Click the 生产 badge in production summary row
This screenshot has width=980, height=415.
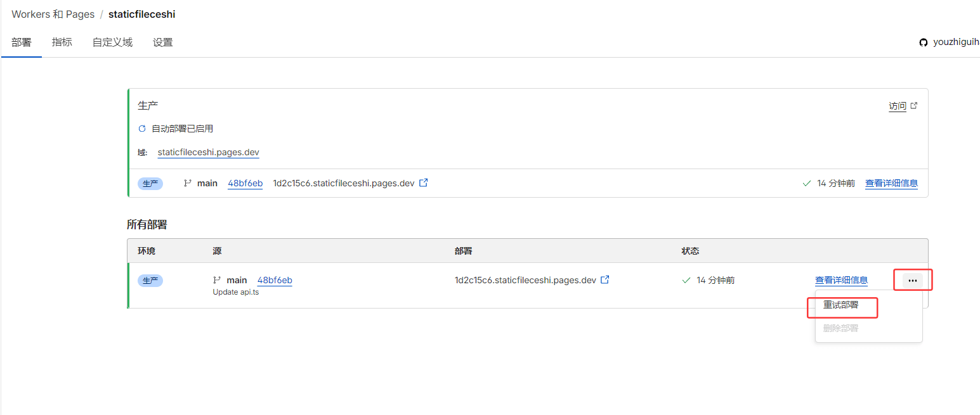click(150, 184)
